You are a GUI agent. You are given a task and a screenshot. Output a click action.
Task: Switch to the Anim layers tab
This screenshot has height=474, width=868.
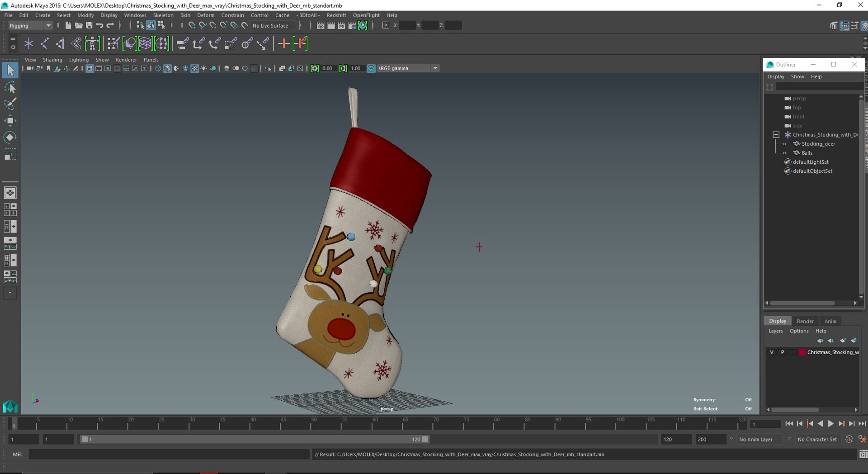pyautogui.click(x=830, y=321)
